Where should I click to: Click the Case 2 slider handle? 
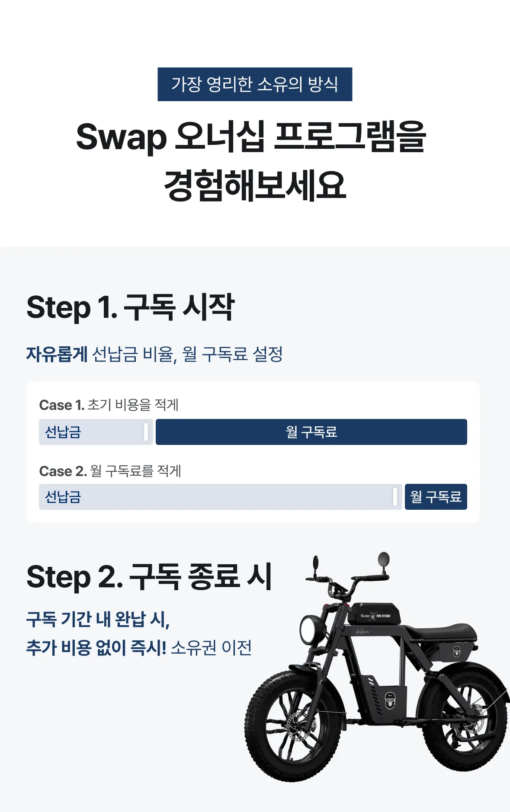(x=395, y=497)
